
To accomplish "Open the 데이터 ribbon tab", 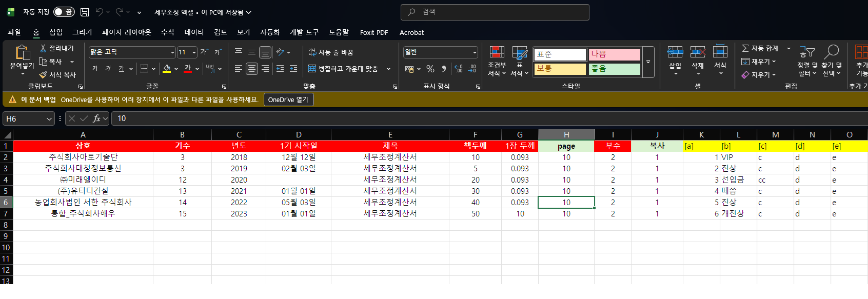I will [x=194, y=32].
